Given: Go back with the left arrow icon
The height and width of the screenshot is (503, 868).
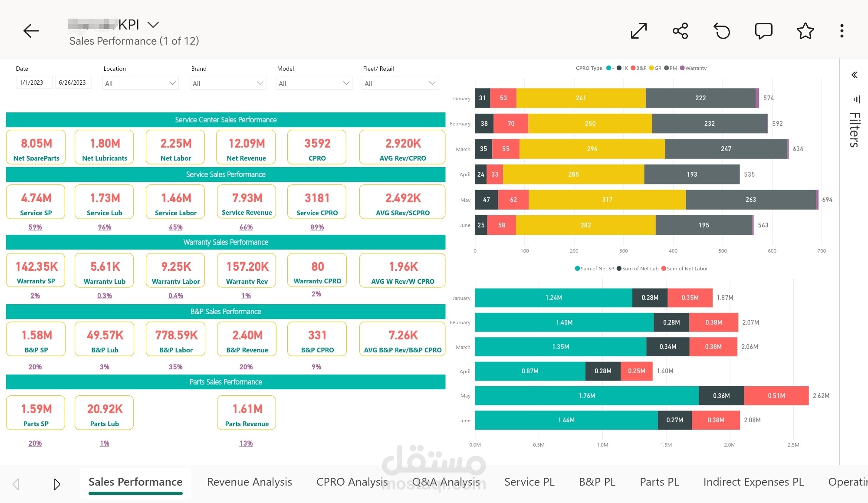Looking at the screenshot, I should tap(31, 31).
